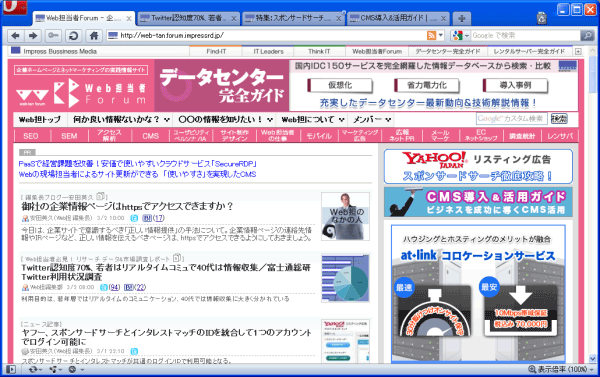Open the PaaSで経営課題を改善 PR link
The width and height of the screenshot is (600, 377).
pos(137,164)
